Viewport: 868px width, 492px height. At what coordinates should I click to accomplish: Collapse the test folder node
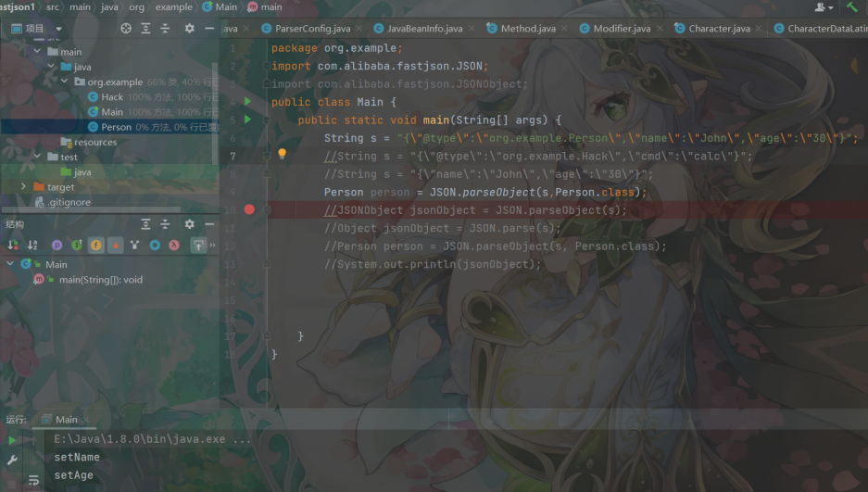coord(37,156)
